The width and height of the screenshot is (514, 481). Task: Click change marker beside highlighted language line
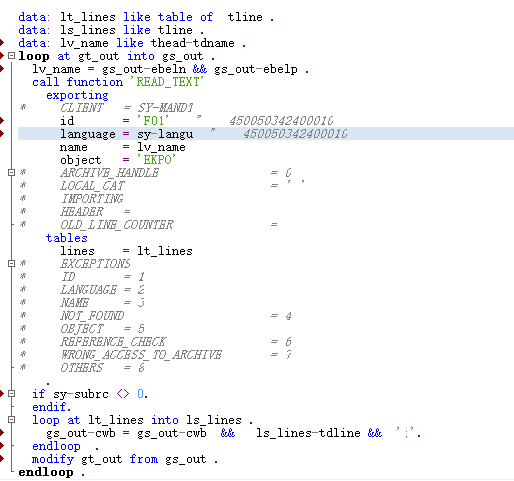click(2, 134)
